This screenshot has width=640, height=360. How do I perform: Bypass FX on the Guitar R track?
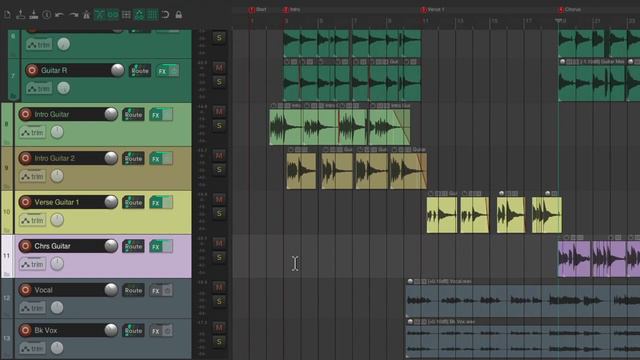(174, 71)
